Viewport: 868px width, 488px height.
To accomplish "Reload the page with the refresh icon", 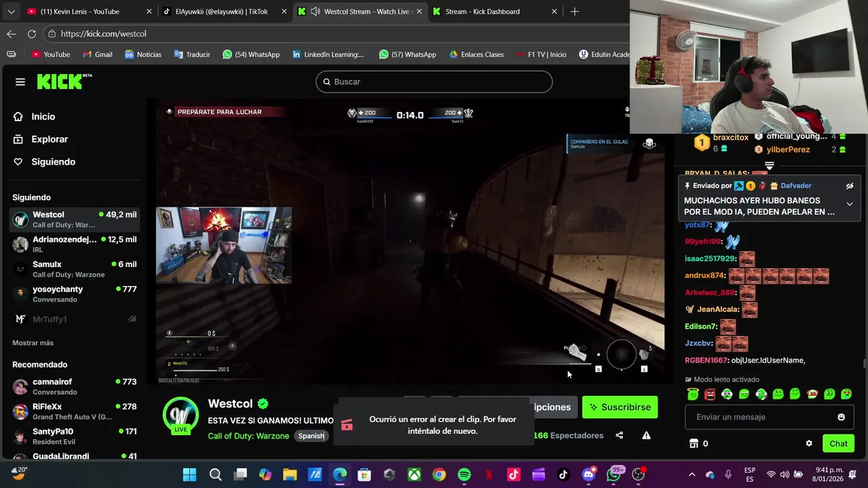I will (32, 34).
